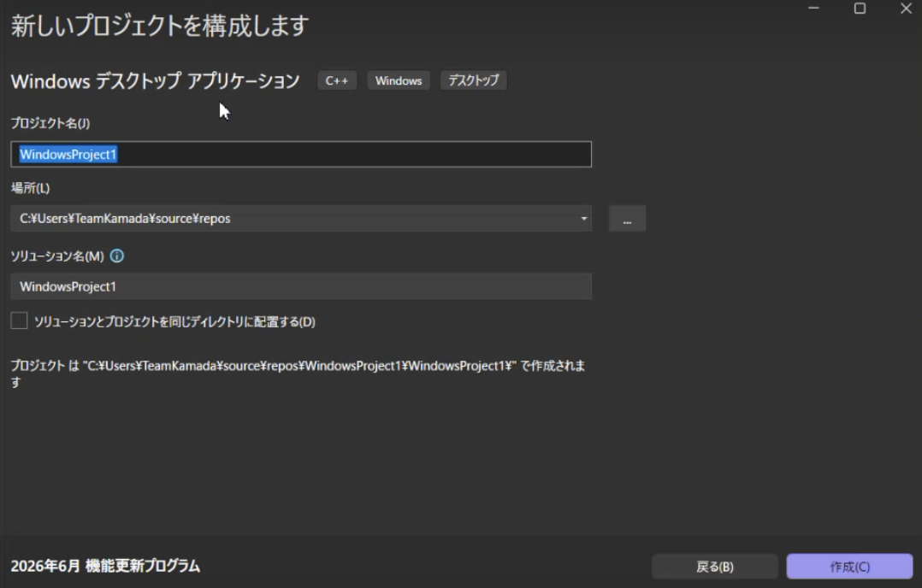This screenshot has height=588, width=922.
Task: Click the browse '...' button for location
Action: coord(627,219)
